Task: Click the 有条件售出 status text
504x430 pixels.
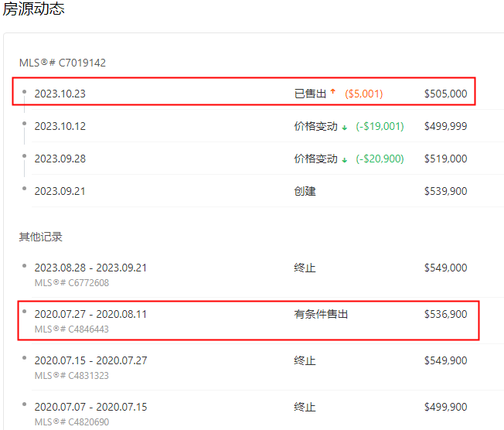Action: click(321, 314)
